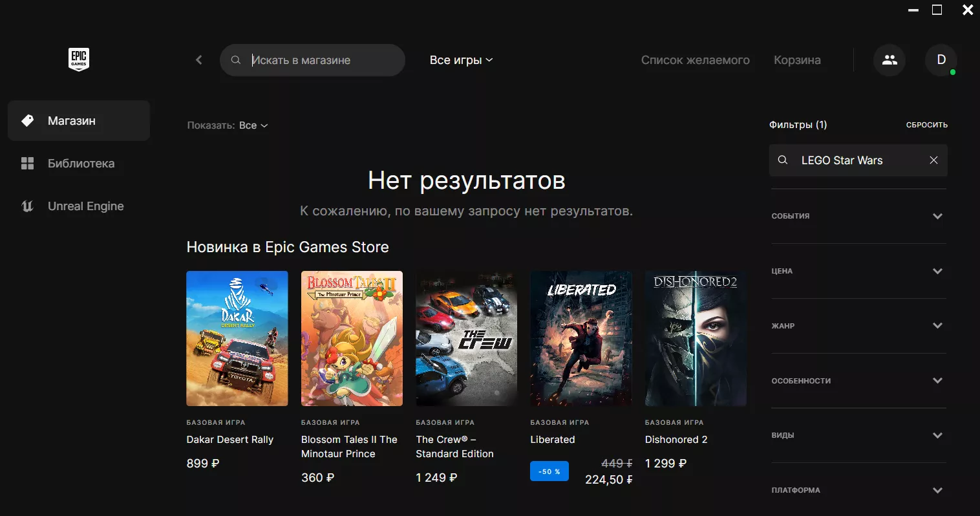Open Список желаемого link
This screenshot has height=516, width=980.
[x=696, y=60]
